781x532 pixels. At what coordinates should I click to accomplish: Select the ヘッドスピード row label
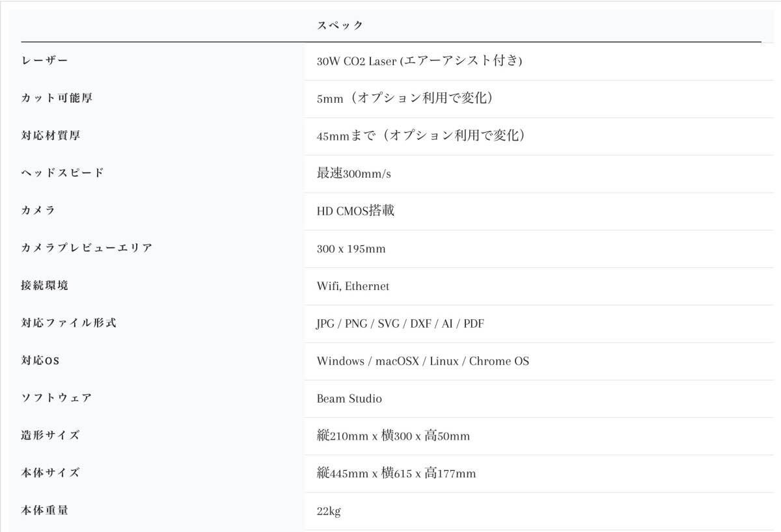point(62,173)
